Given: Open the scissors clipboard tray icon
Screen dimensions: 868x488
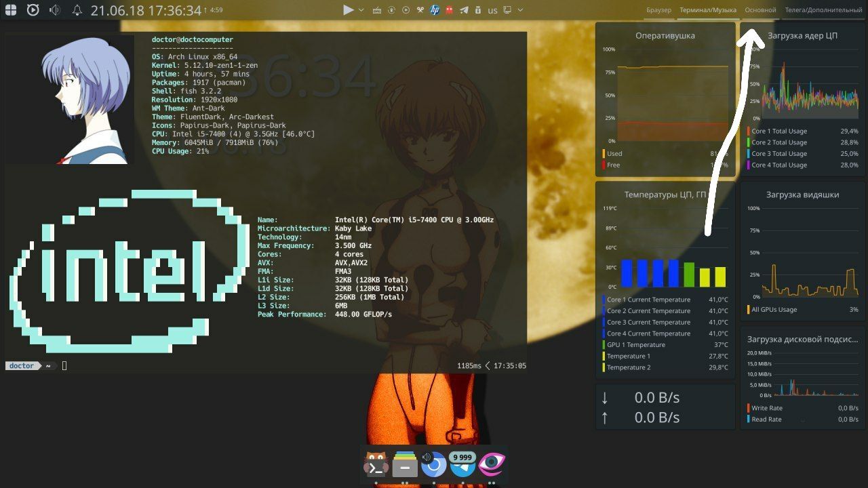Looking at the screenshot, I should (420, 10).
